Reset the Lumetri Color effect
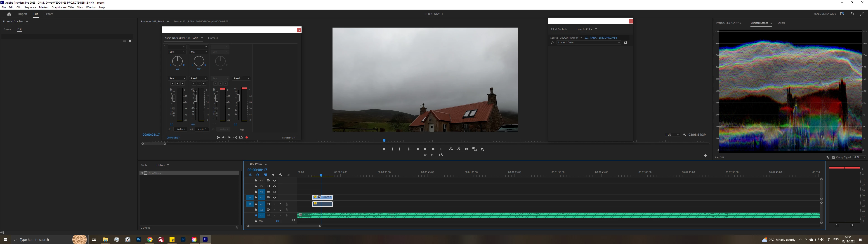Viewport: 868px width, 244px height. (625, 42)
